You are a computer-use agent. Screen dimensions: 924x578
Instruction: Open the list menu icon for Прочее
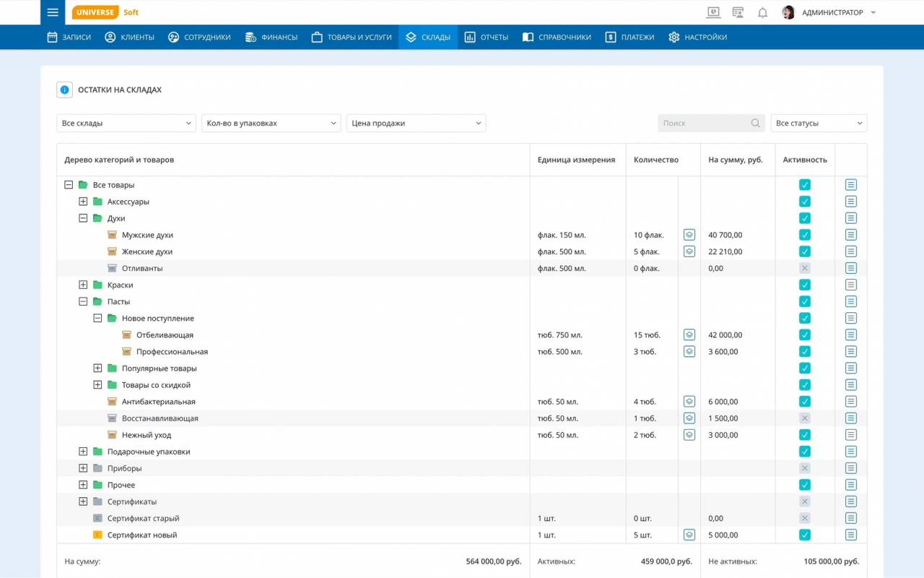click(x=851, y=485)
